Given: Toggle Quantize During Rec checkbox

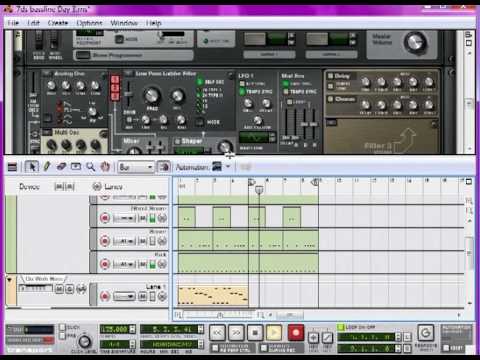Looking at the screenshot, I should click(x=264, y=348).
